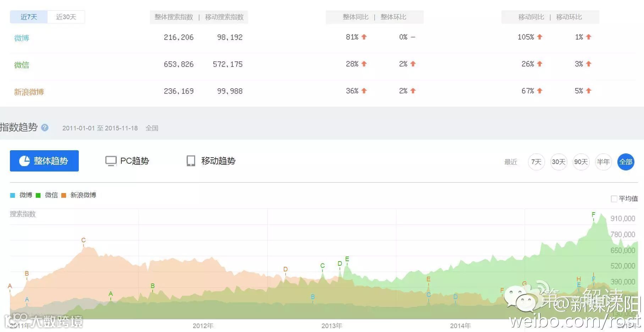This screenshot has height=332, width=644.
Task: Click the 移动同比 column header
Action: coord(531,17)
